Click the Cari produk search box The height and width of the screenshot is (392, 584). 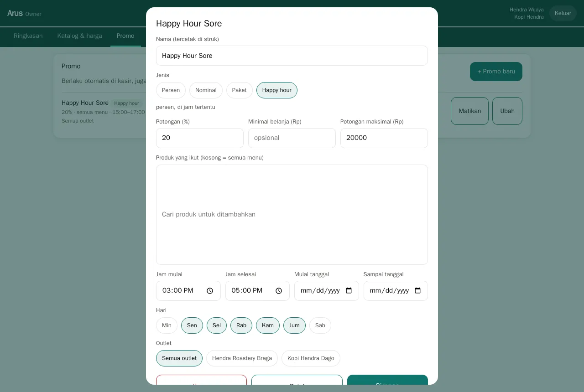pos(292,215)
